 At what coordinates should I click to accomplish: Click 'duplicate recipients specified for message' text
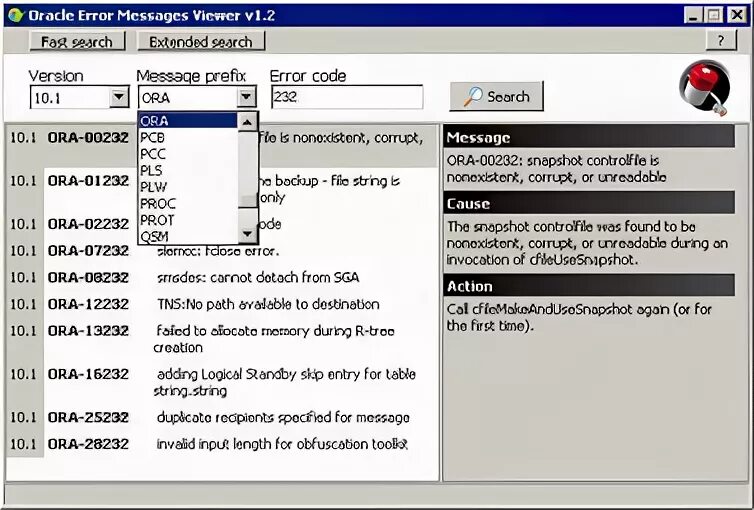[x=283, y=417]
